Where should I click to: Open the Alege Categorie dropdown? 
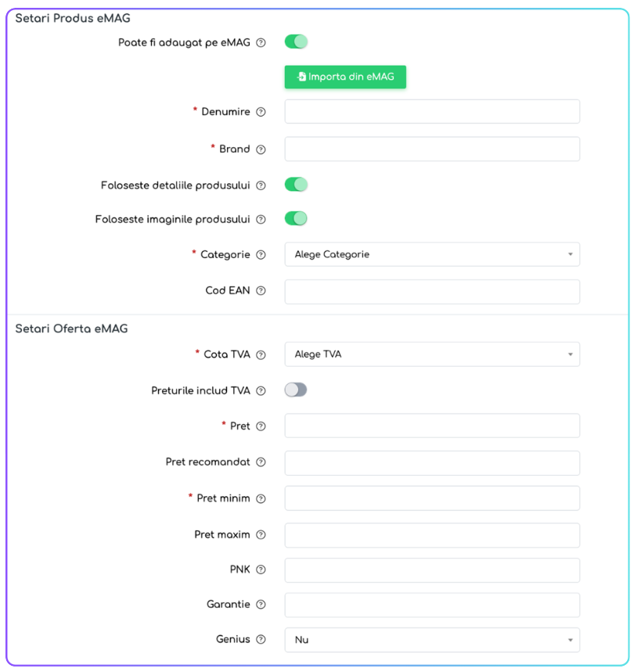432,254
